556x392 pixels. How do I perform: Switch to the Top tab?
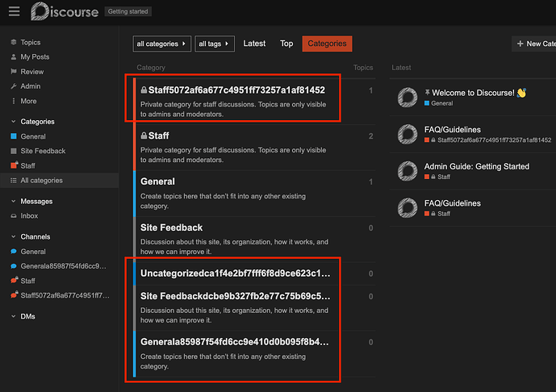click(x=286, y=44)
